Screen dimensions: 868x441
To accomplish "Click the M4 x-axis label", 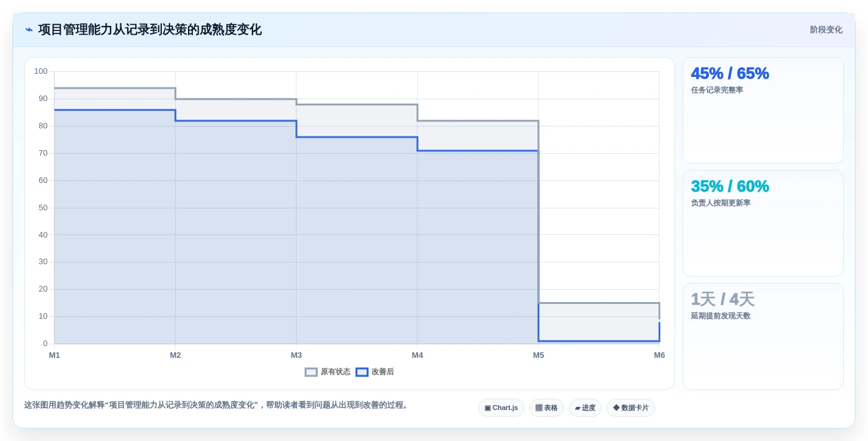I will tap(418, 355).
